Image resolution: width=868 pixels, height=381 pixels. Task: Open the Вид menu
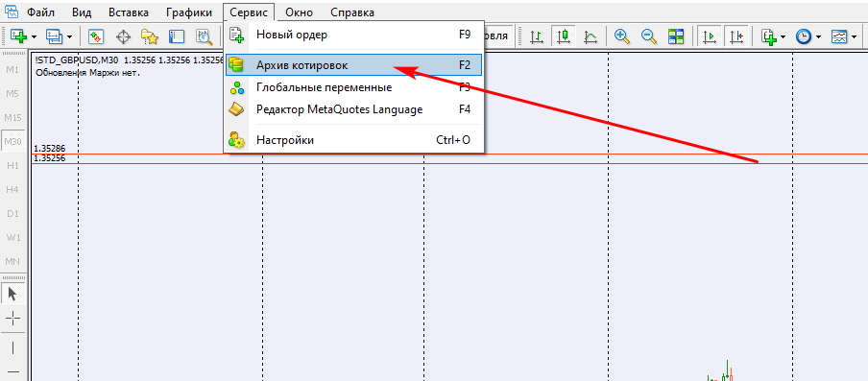tap(82, 12)
